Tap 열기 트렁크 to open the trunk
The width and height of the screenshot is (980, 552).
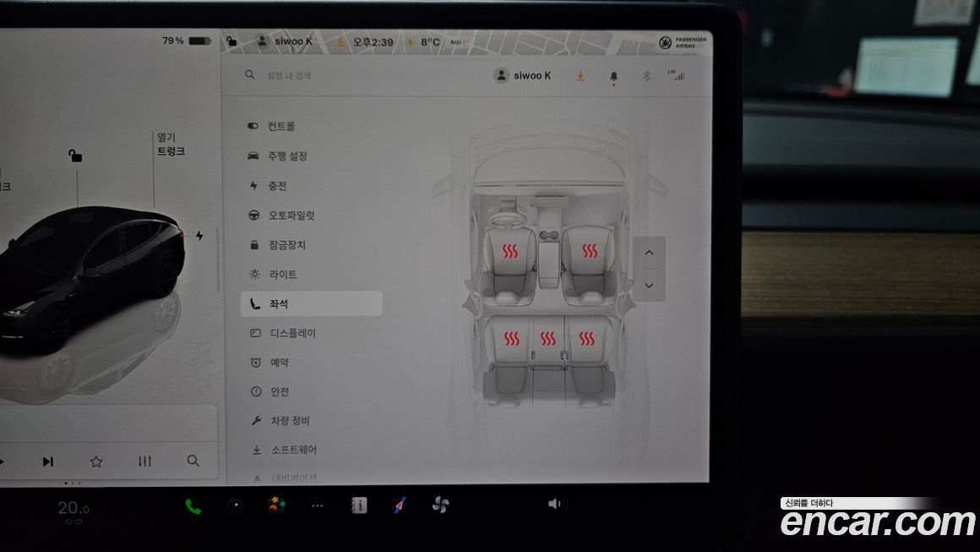coord(170,145)
